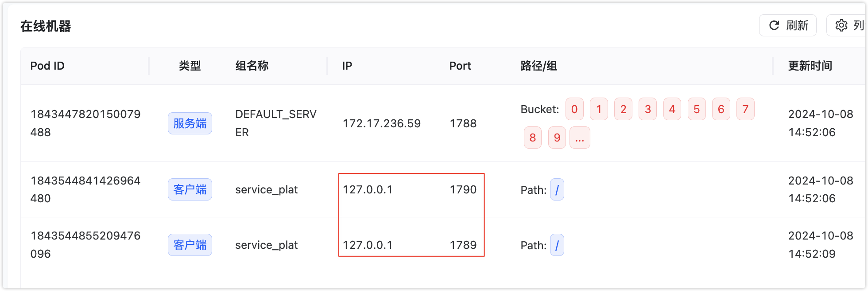This screenshot has height=291, width=868.
Task: Expand the bucket list ellipsis tag
Action: click(580, 138)
